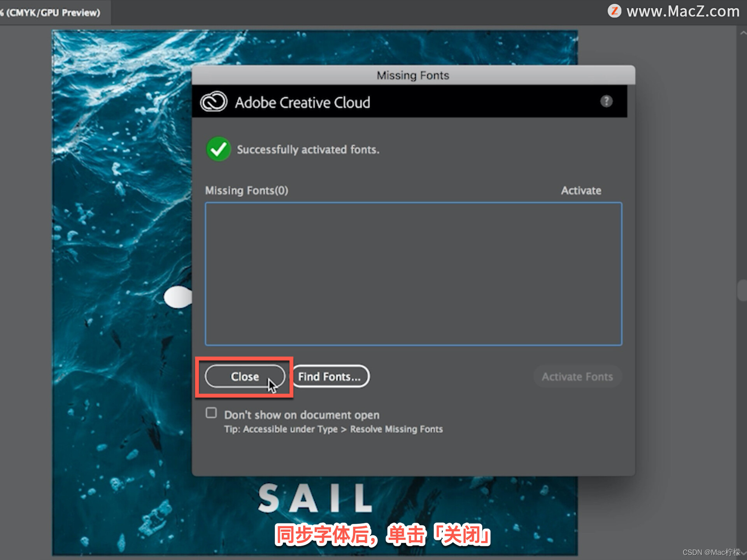Click the Activate column header
Screen dimensions: 747x560
[580, 191]
